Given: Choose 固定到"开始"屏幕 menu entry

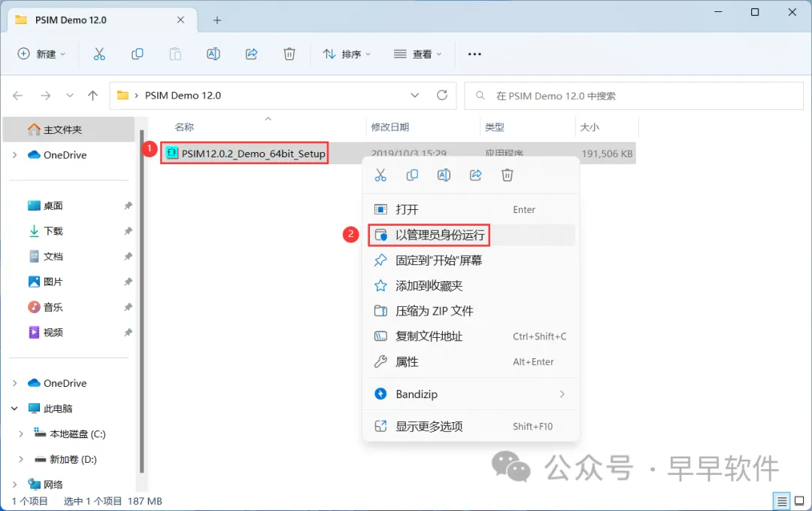Looking at the screenshot, I should tap(471, 260).
